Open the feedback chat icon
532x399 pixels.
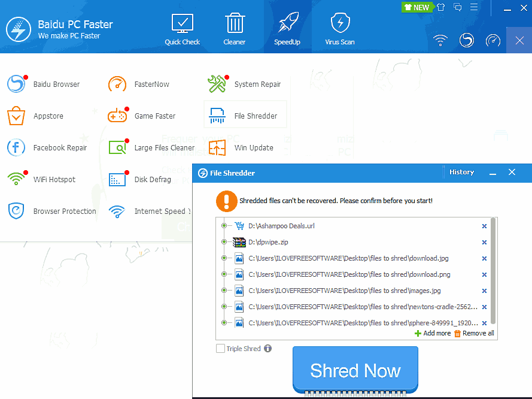tap(457, 7)
